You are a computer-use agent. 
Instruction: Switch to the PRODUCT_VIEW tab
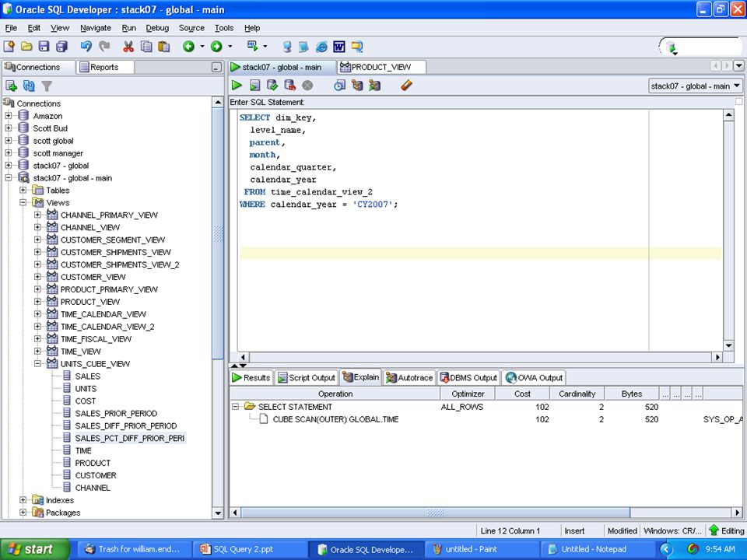[381, 67]
